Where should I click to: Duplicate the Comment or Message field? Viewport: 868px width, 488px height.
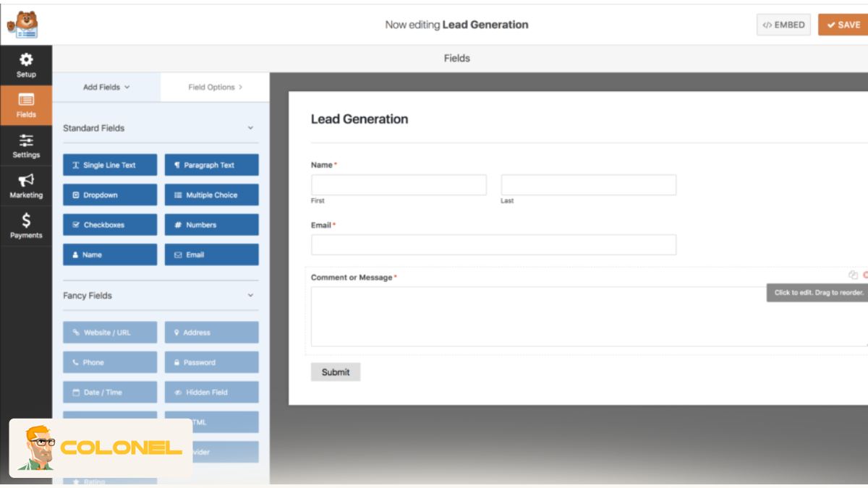pyautogui.click(x=852, y=275)
